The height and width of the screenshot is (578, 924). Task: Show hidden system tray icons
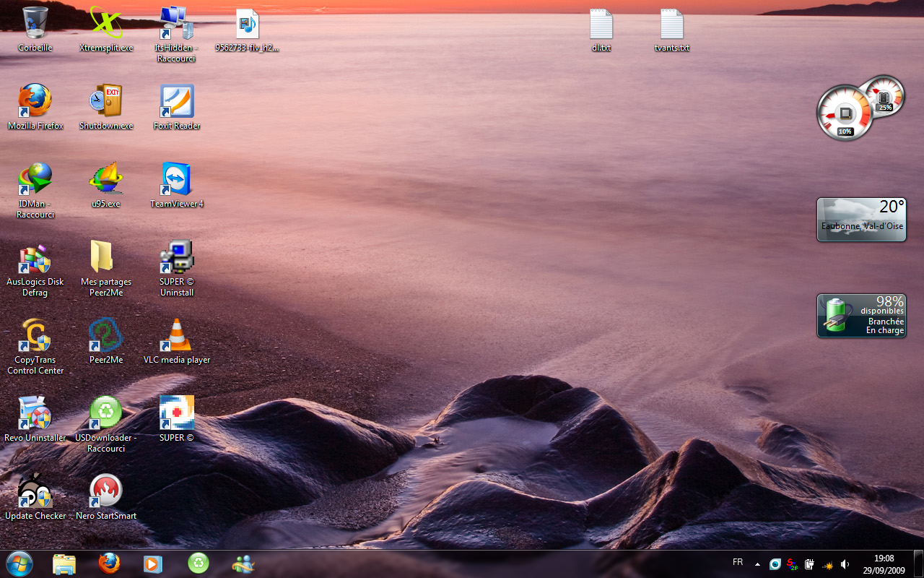click(x=757, y=564)
